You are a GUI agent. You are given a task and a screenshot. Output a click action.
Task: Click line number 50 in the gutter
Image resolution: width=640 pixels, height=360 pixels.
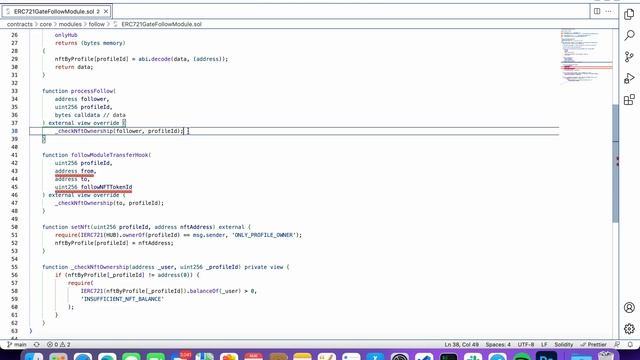pos(14,227)
